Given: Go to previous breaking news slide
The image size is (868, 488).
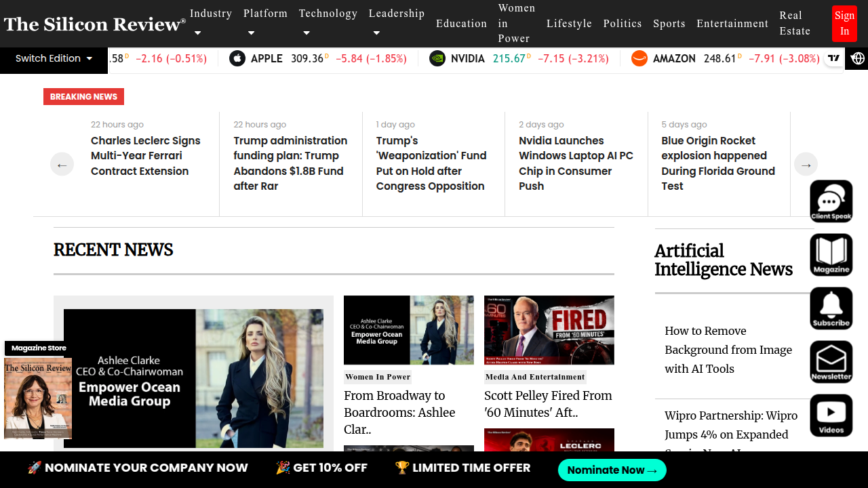Looking at the screenshot, I should pyautogui.click(x=62, y=164).
